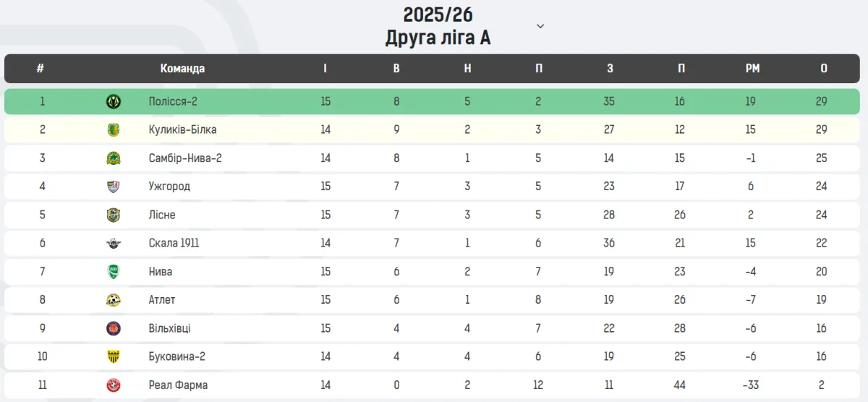
Task: Click the Вільхівці club badge
Action: click(x=114, y=328)
